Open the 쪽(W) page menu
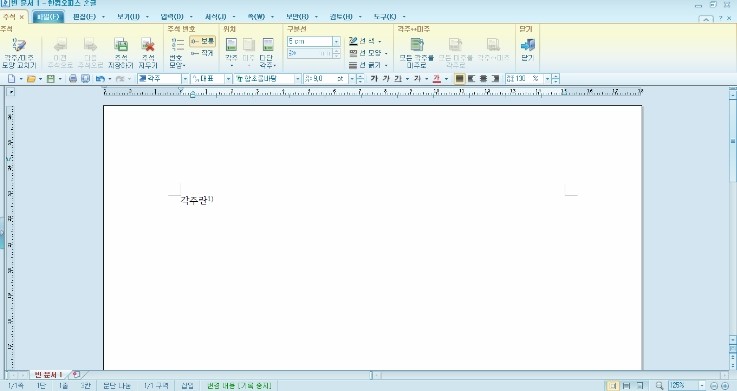This screenshot has width=737, height=391. [x=256, y=17]
